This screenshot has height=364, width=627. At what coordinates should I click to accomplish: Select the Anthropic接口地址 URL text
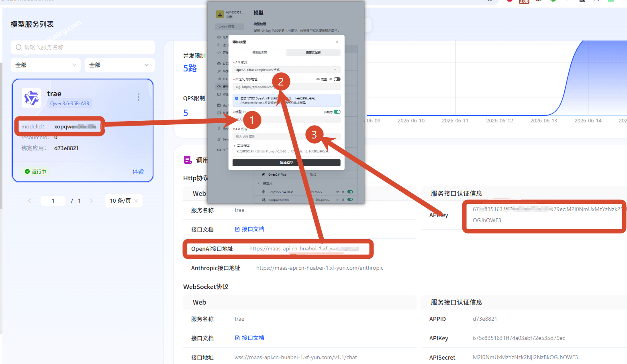coord(320,268)
